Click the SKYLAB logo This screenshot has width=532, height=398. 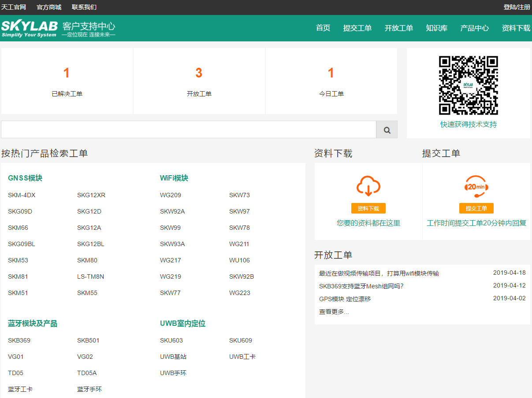[x=30, y=28]
